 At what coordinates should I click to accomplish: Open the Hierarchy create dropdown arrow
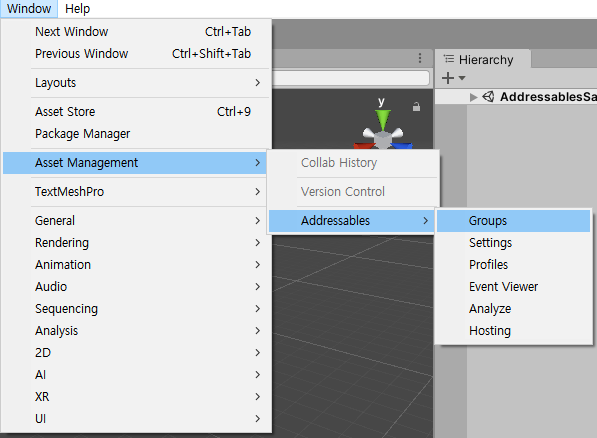(x=462, y=78)
